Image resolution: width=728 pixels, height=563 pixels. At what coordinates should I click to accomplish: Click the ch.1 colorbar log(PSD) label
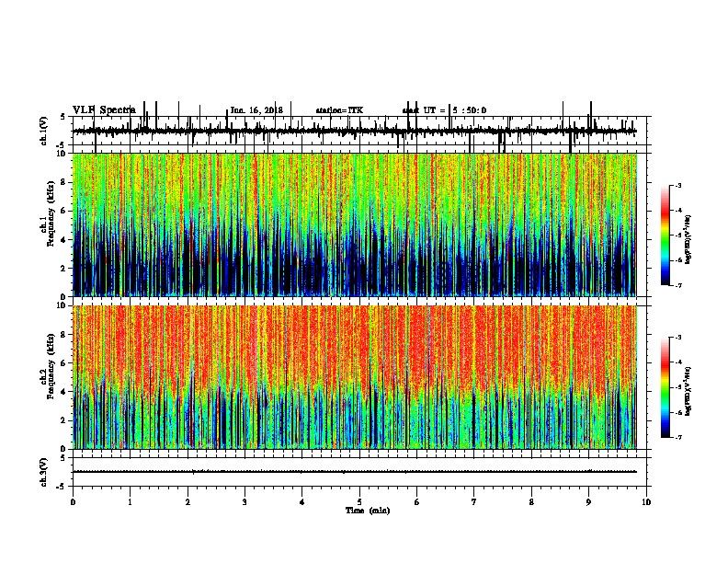688,239
